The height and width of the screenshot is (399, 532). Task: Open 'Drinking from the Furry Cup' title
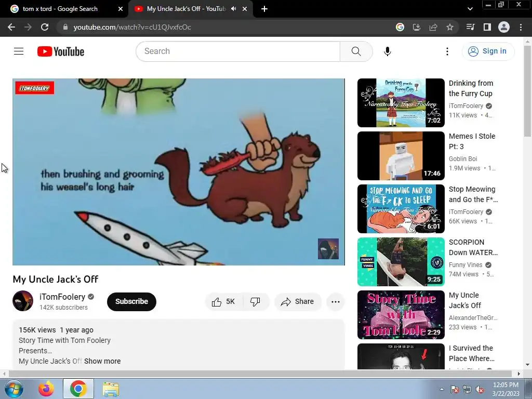[471, 88]
